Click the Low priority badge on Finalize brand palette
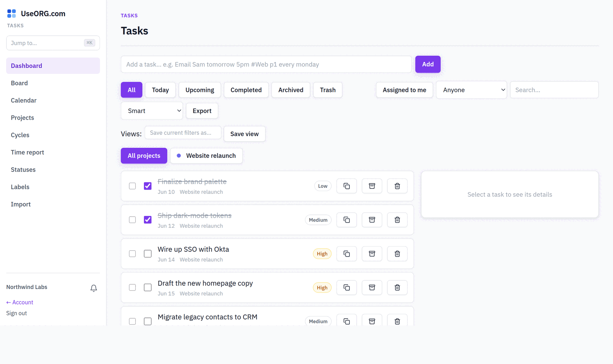 tap(323, 186)
